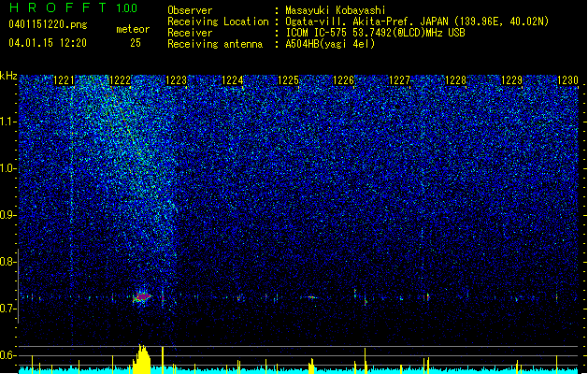Click the Receiving antenna label
Viewport: 588px width, 374px height.
(x=215, y=44)
